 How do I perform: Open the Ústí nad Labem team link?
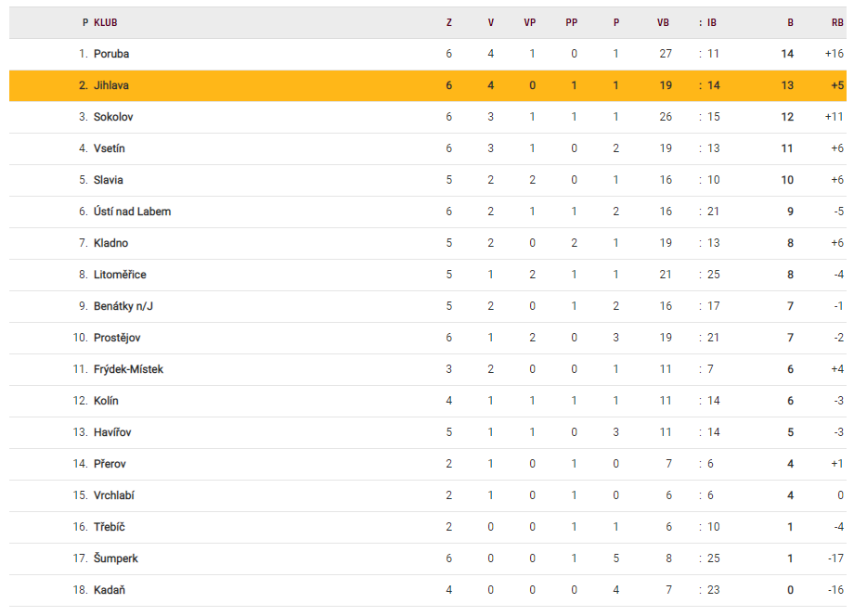tap(132, 212)
